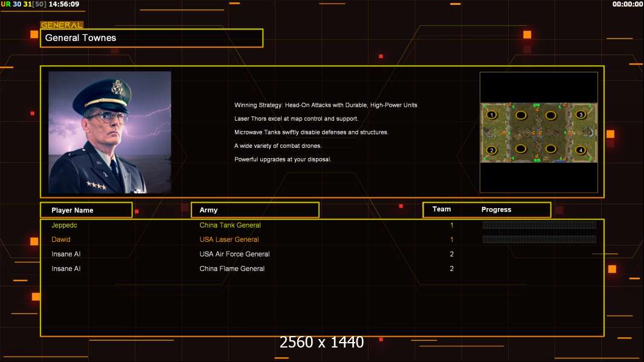
Task: Click China Flame General army entry
Action: pos(232,268)
